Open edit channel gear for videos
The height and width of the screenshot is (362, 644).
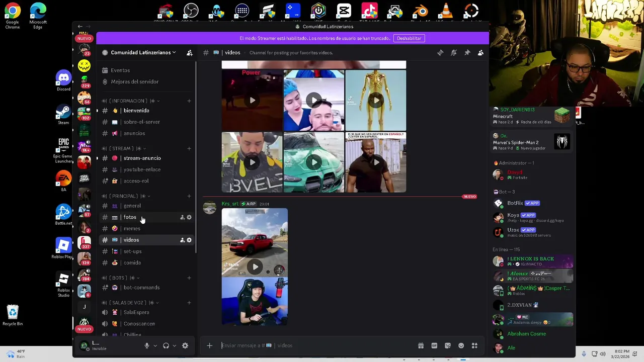pos(189,240)
